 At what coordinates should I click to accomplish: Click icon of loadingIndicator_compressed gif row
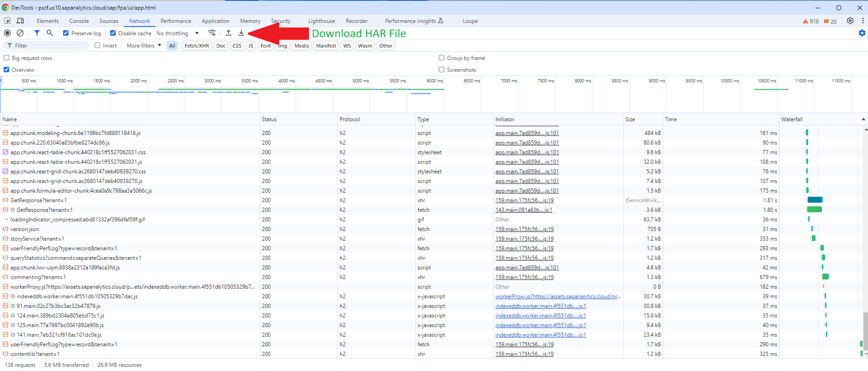click(x=6, y=220)
